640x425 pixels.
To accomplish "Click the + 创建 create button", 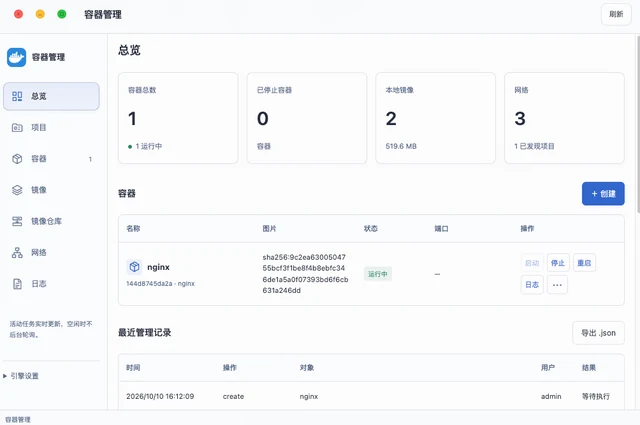I will point(603,194).
